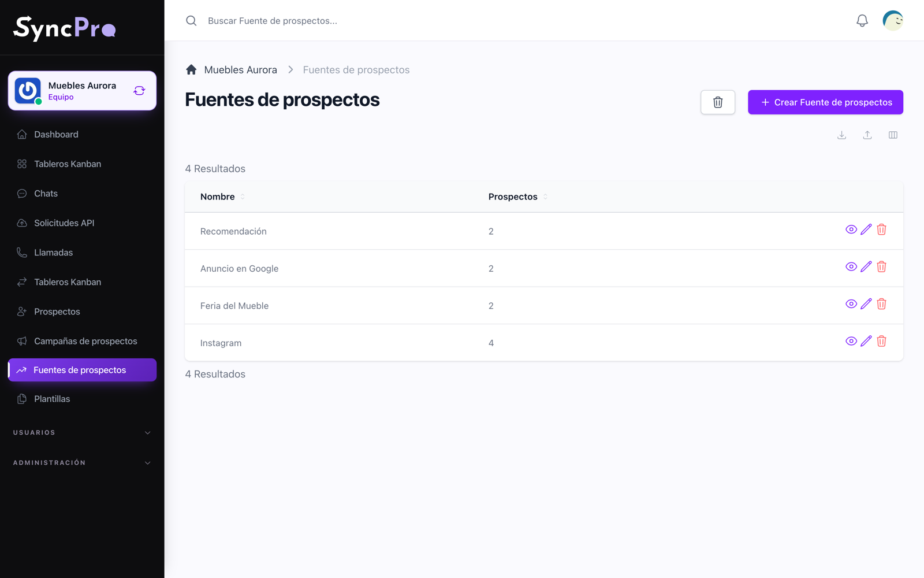
Task: Open Solicitudes API in sidebar
Action: (x=82, y=223)
